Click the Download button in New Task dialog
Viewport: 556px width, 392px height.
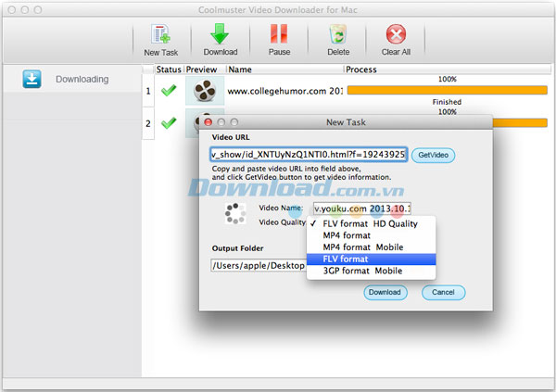(x=385, y=292)
